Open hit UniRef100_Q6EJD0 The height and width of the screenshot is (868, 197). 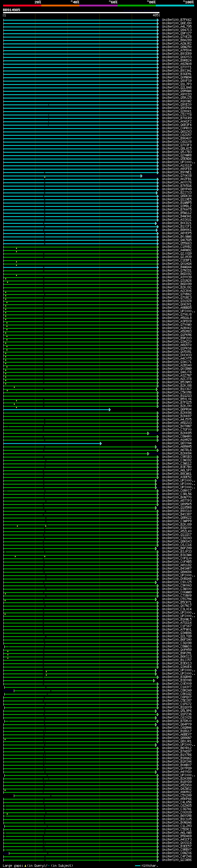point(177,23)
